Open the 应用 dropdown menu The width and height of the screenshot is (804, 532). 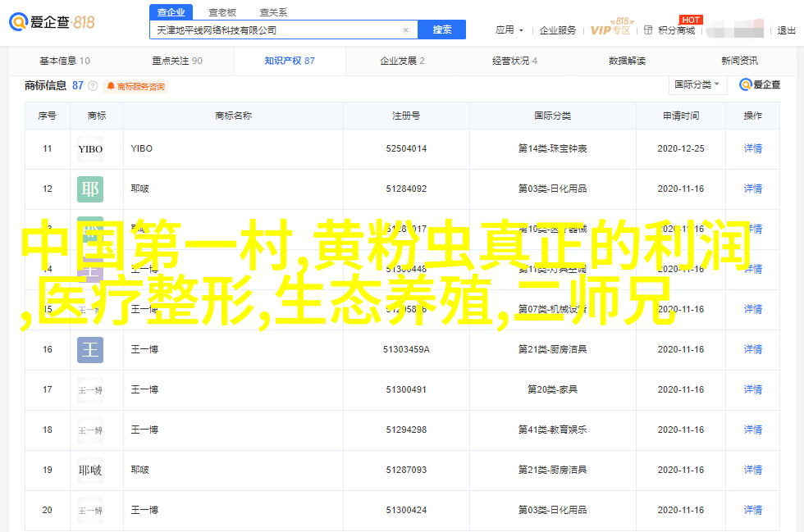509,30
